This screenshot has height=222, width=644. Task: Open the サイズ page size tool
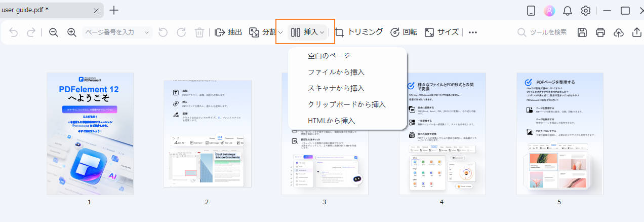click(441, 32)
